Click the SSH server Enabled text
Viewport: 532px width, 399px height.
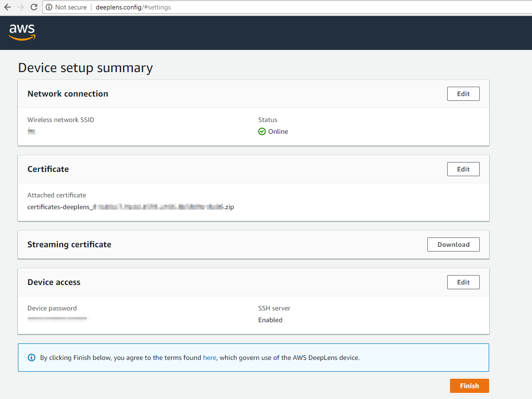pyautogui.click(x=270, y=320)
